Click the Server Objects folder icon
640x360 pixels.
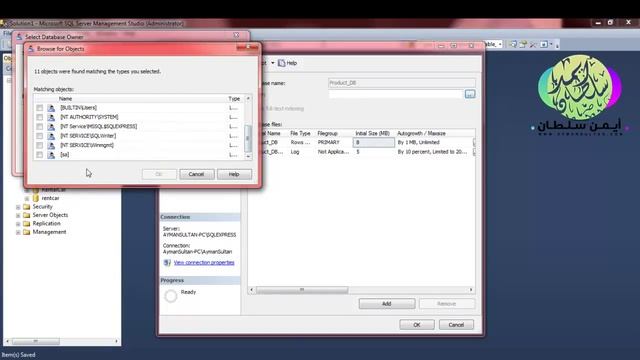(27, 215)
